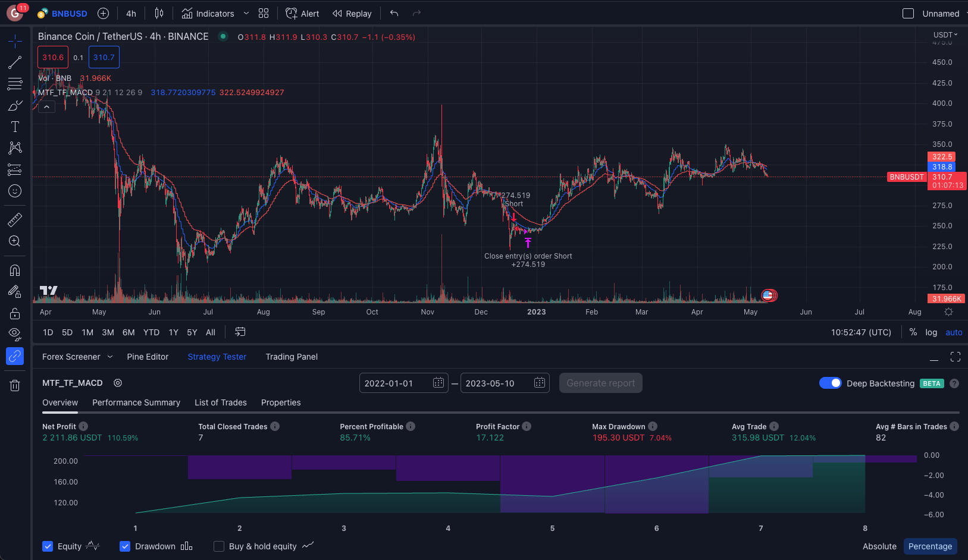Image resolution: width=968 pixels, height=560 pixels.
Task: Enable Buy & hold equity checkbox
Action: 219,546
